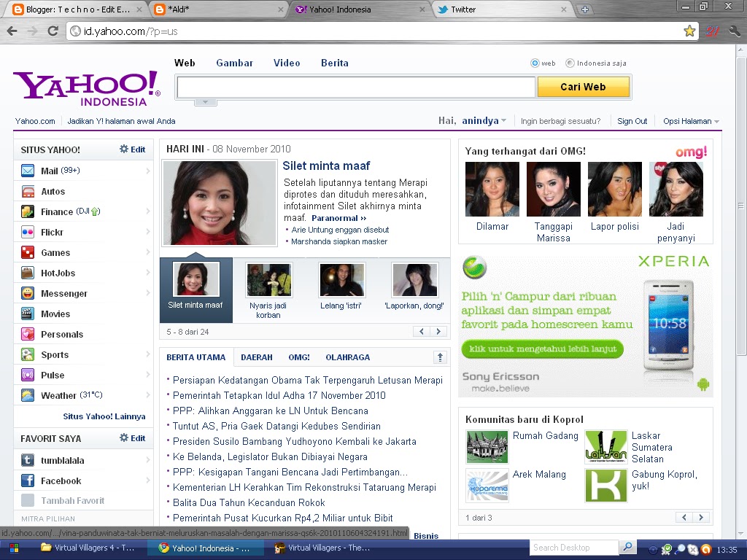Bookmark page with the star icon
This screenshot has height=560, width=747.
(689, 31)
